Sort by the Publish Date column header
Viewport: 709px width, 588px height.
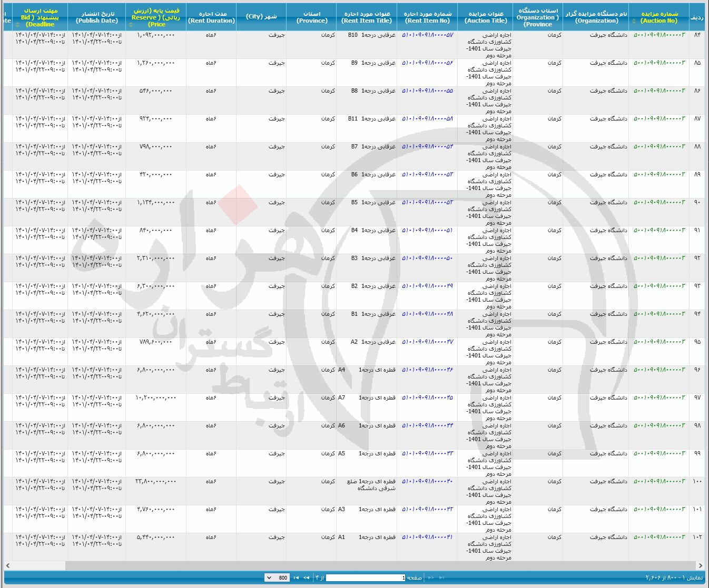[x=96, y=17]
